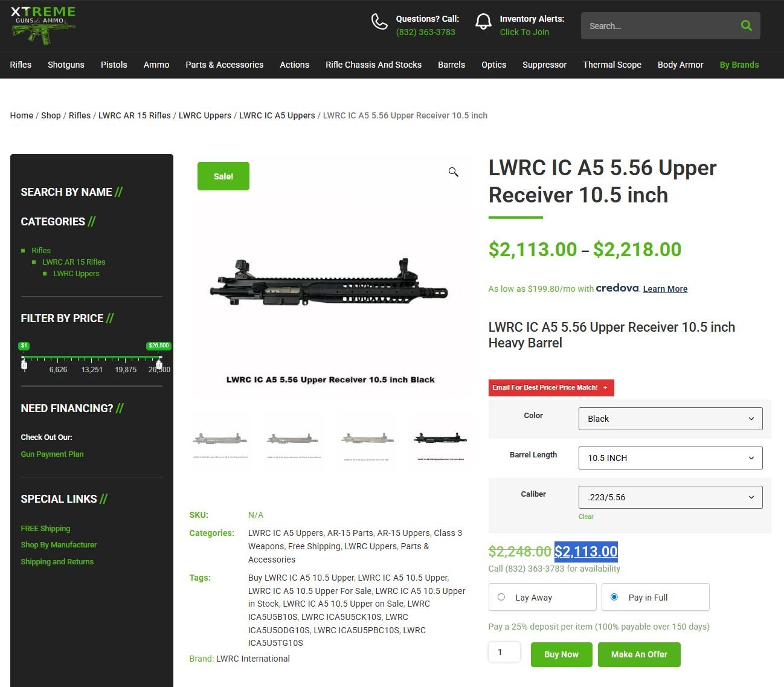Go to By Brands menu
Screen dimensions: 784x687
739,65
